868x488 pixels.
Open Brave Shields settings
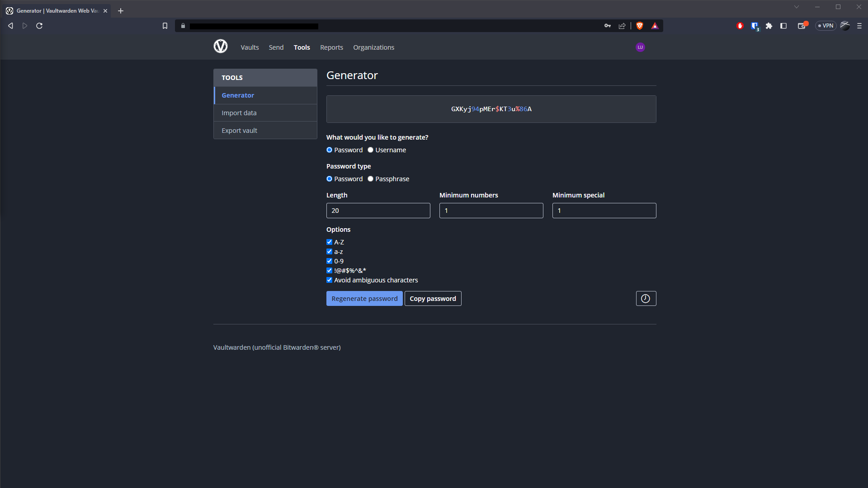(640, 26)
